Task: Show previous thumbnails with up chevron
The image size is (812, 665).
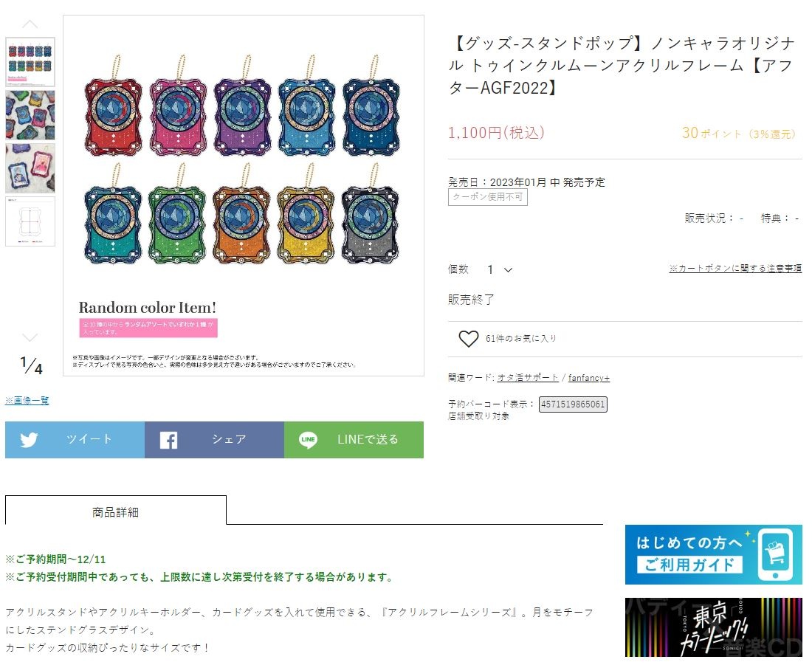Action: coord(30,24)
